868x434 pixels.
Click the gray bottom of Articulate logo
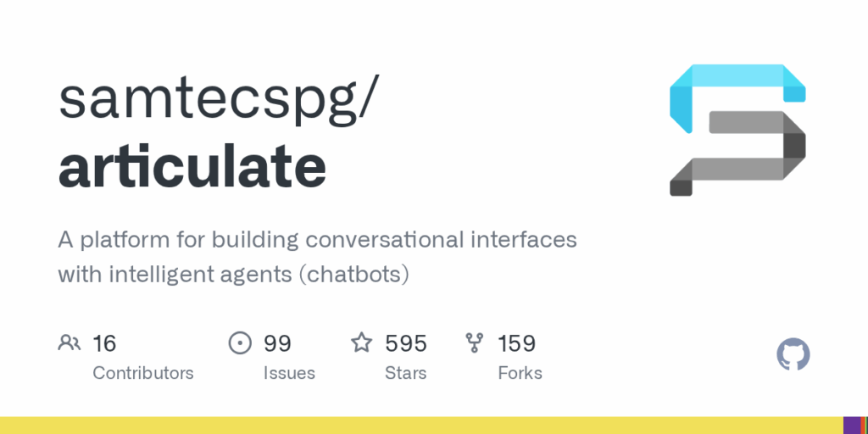point(737,153)
